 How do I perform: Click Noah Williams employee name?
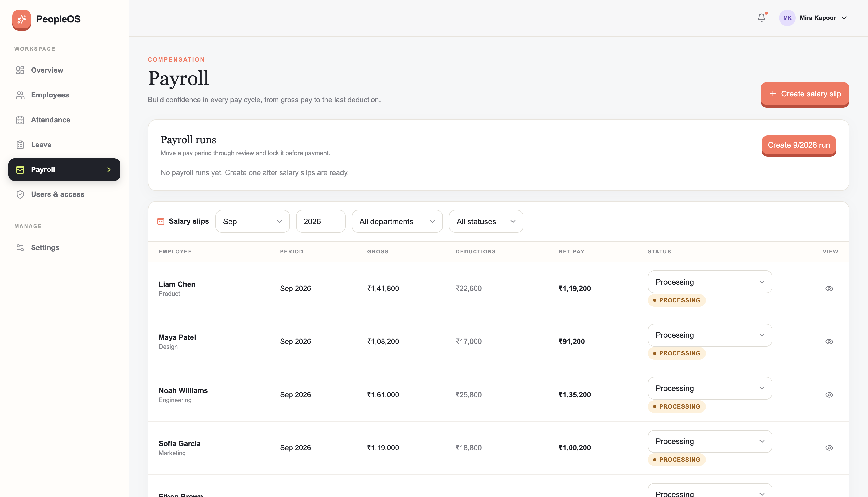183,390
